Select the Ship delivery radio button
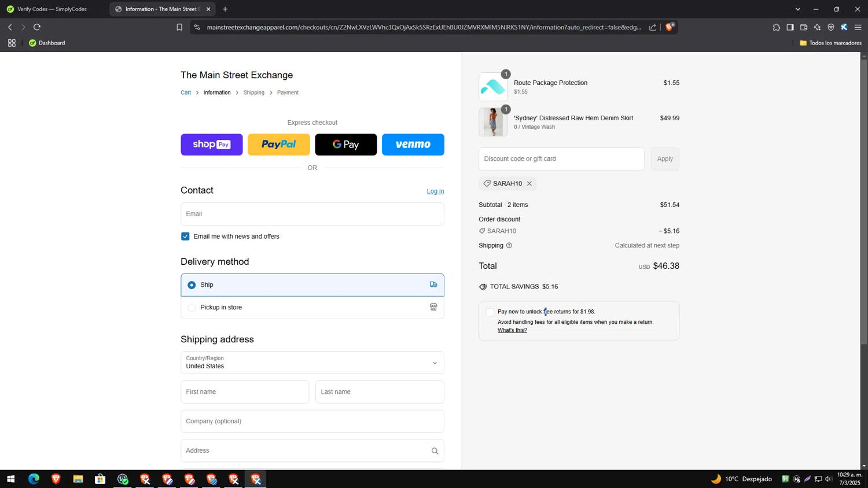Viewport: 868px width, 488px height. (192, 285)
